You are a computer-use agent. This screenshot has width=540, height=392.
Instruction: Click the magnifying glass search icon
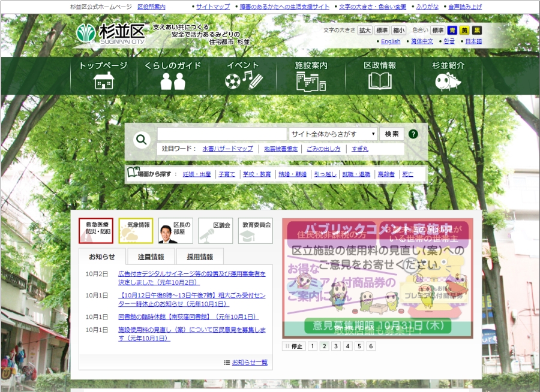tap(141, 140)
